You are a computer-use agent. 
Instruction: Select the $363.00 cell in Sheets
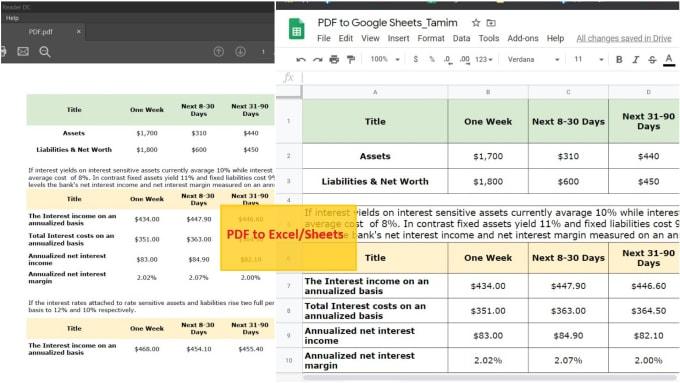[568, 311]
